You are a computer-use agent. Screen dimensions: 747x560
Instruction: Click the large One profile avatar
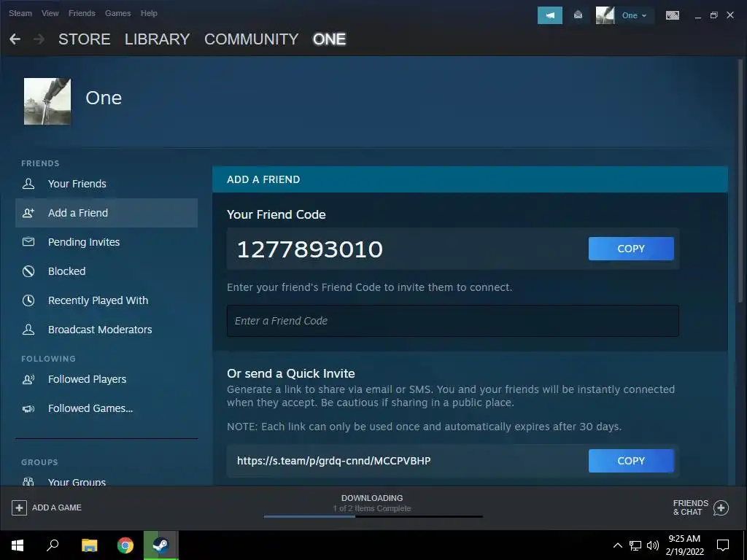(47, 101)
